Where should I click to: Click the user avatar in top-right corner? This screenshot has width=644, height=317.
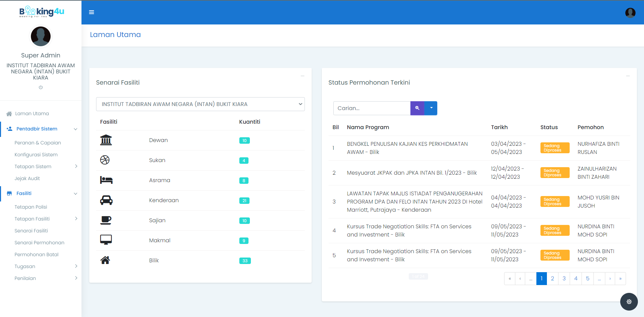pyautogui.click(x=630, y=13)
